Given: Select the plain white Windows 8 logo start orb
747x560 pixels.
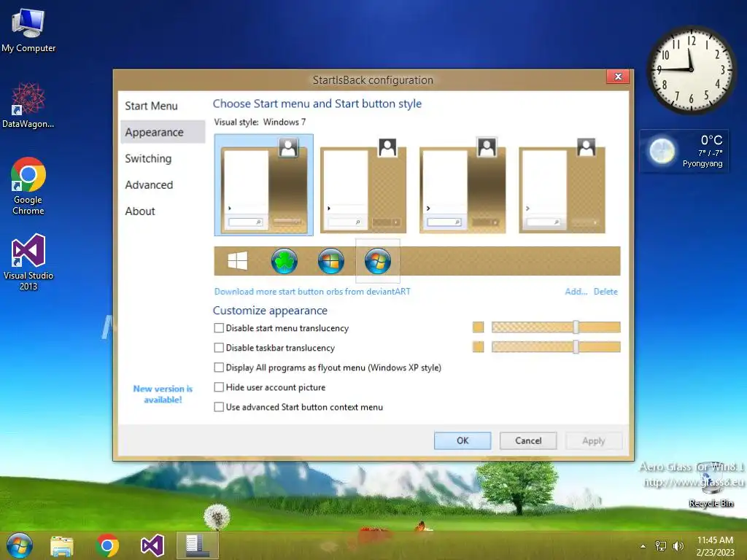Looking at the screenshot, I should (x=237, y=261).
